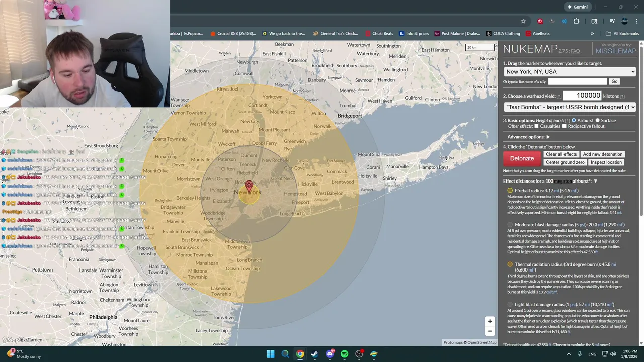
Task: Open the Windows Start menu
Action: click(270, 354)
